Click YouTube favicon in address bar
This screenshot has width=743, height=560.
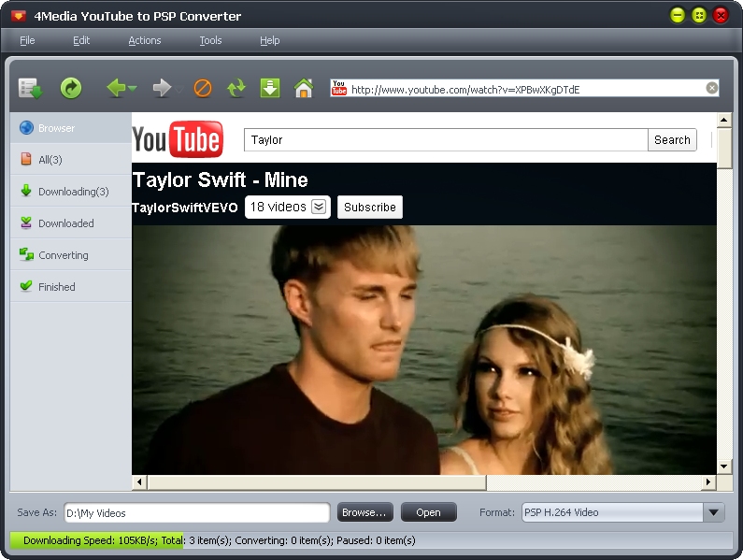pos(339,88)
